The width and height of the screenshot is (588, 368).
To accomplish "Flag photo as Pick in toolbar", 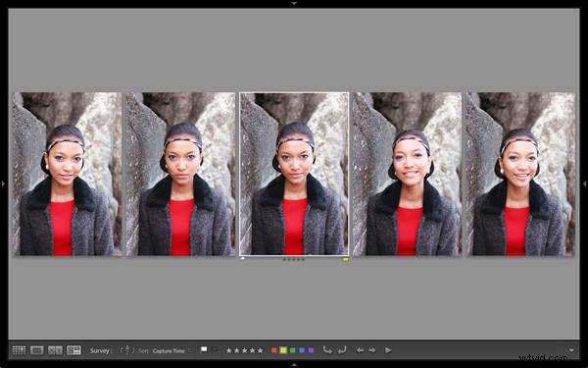I will [x=204, y=350].
